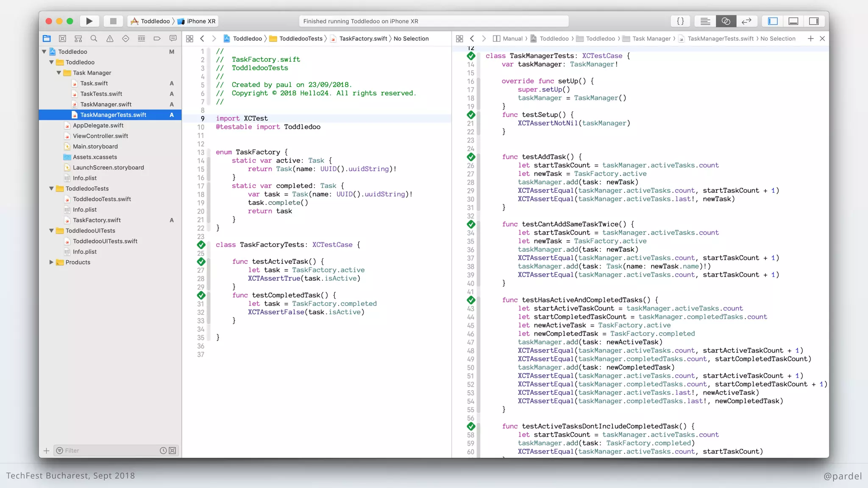Viewport: 868px width, 488px height.
Task: Collapse the Task Manager folder
Action: pyautogui.click(x=59, y=73)
